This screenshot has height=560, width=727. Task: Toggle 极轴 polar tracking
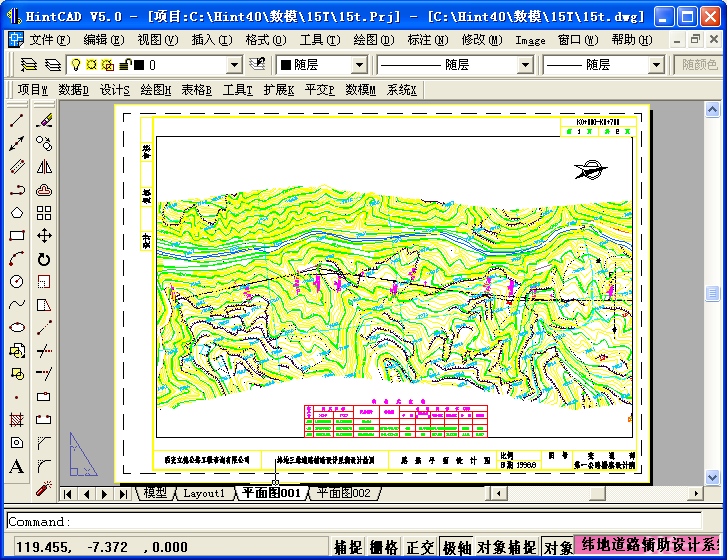456,548
